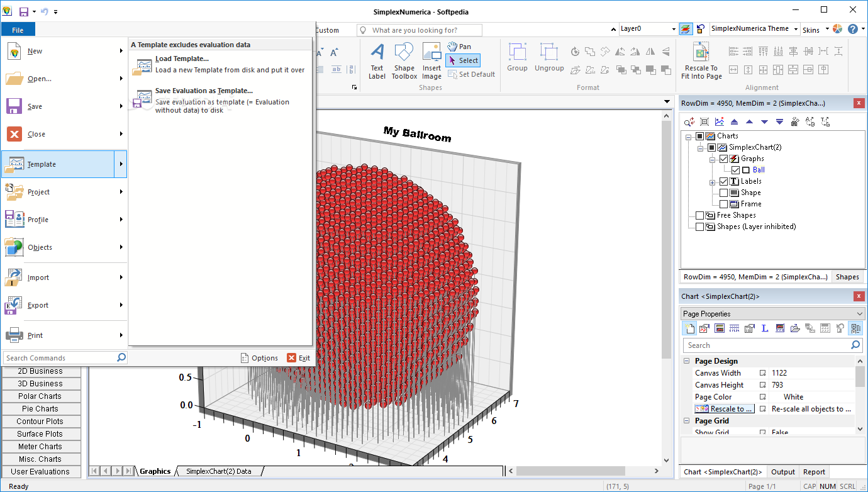This screenshot has height=492, width=868.
Task: Click Load Template in the Template submenu
Action: pyautogui.click(x=220, y=64)
